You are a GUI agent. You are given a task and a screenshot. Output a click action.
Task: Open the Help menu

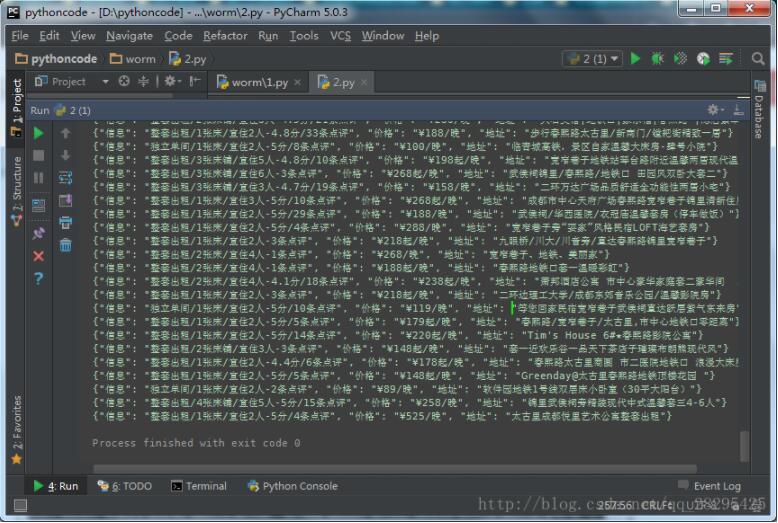click(x=427, y=36)
